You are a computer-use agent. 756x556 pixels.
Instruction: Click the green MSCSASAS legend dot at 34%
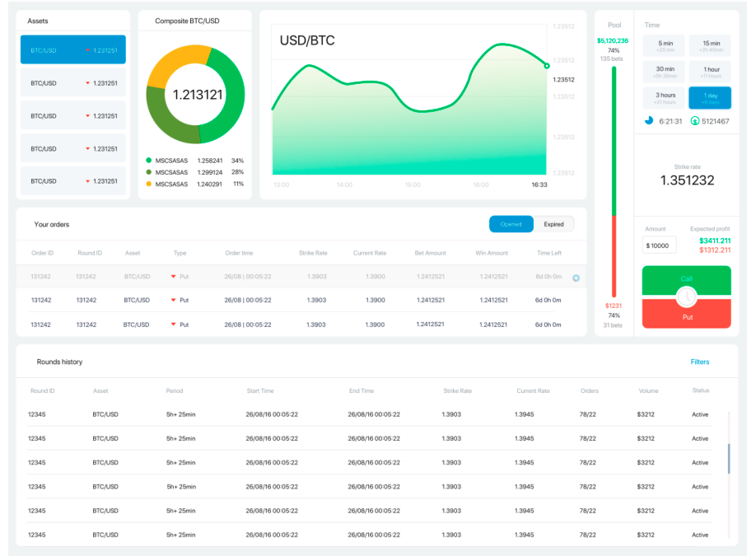click(148, 160)
